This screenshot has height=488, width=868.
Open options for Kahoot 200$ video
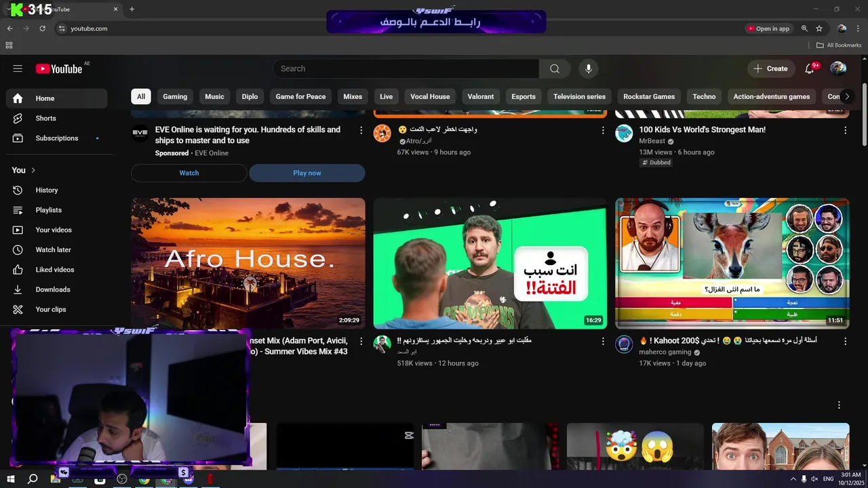pos(845,341)
